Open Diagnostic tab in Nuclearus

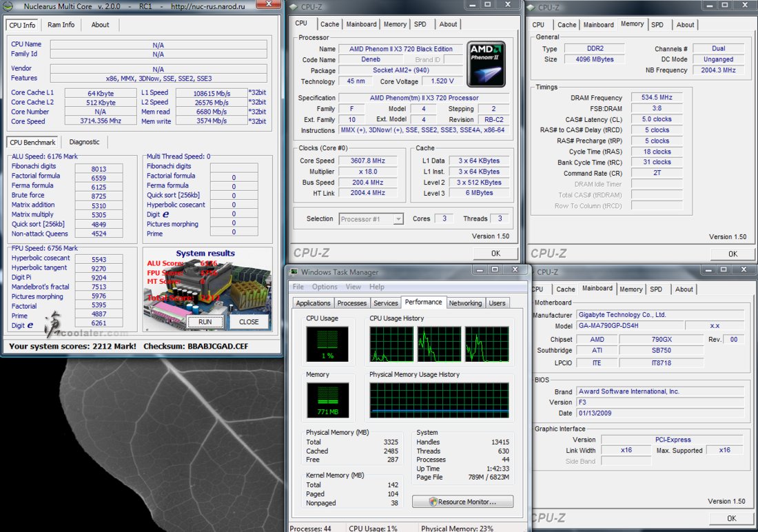pos(84,142)
